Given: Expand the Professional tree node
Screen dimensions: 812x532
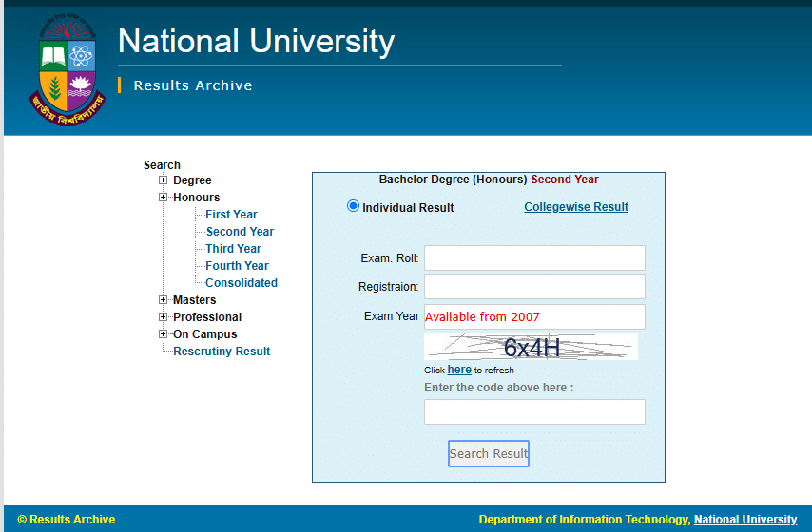Looking at the screenshot, I should 164,316.
